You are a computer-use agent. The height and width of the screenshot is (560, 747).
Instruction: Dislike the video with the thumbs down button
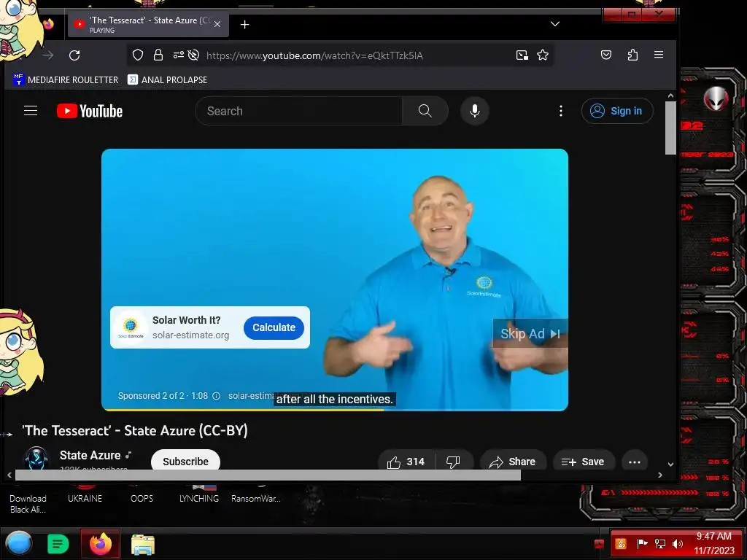pos(454,462)
